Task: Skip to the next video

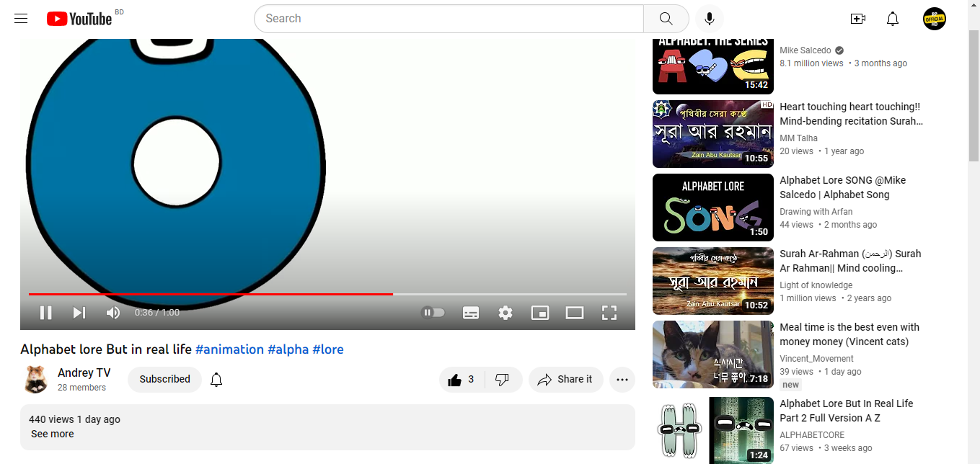Action: click(x=79, y=313)
